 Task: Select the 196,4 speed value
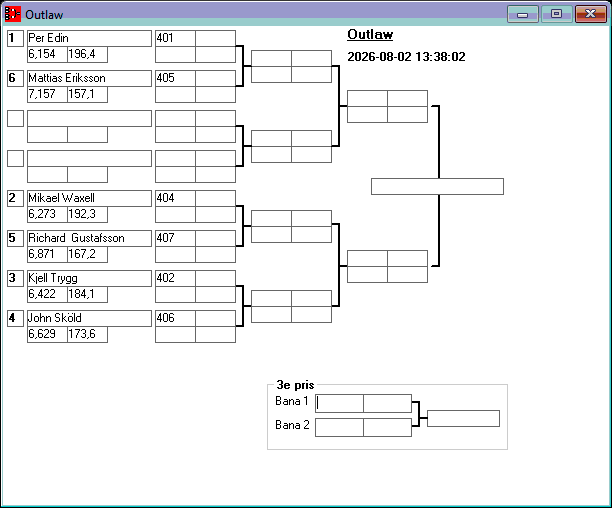(x=87, y=54)
